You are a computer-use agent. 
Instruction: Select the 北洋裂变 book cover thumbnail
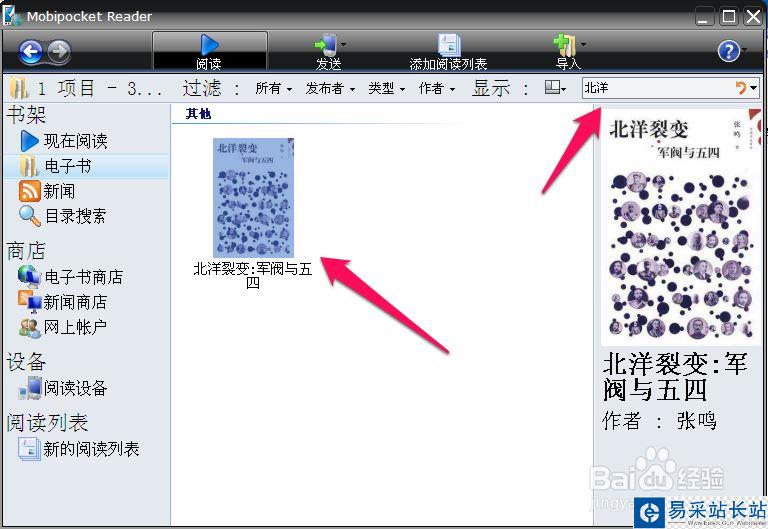coord(253,197)
